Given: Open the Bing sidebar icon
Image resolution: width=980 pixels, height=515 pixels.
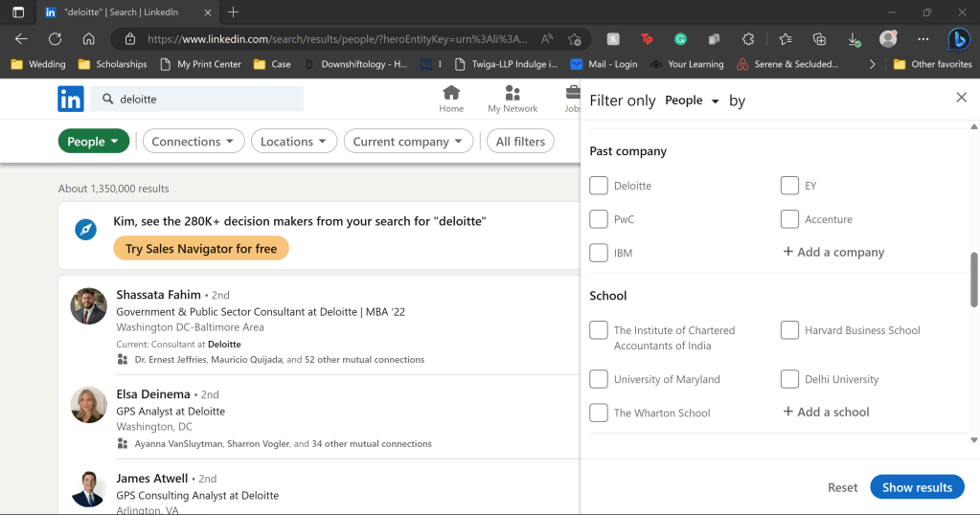Looking at the screenshot, I should click(958, 39).
